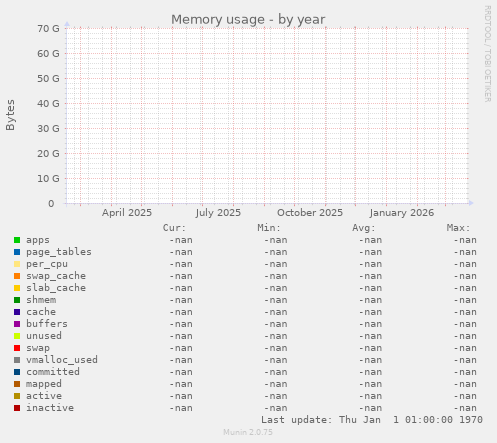Viewport: 497px width, 443px height.
Task: Click the 'Munin 2.0.75' version text
Action: [x=248, y=432]
